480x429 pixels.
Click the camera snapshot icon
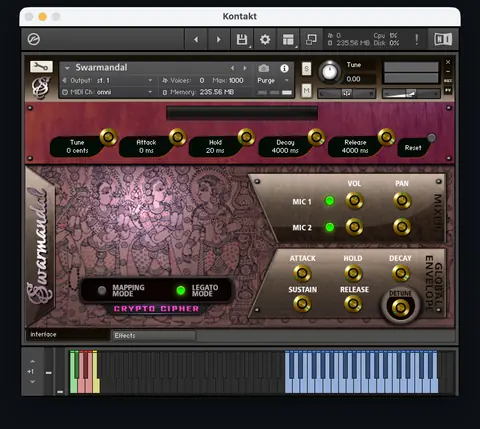(264, 68)
